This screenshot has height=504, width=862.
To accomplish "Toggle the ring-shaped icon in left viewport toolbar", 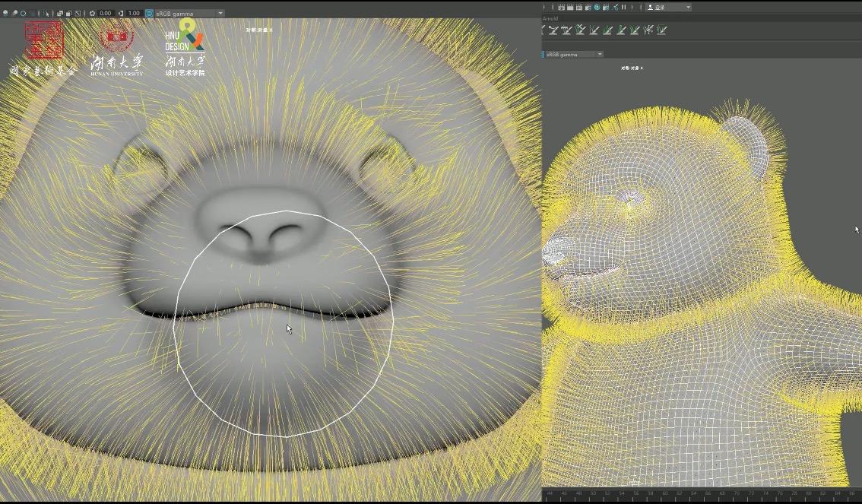I will 24,13.
